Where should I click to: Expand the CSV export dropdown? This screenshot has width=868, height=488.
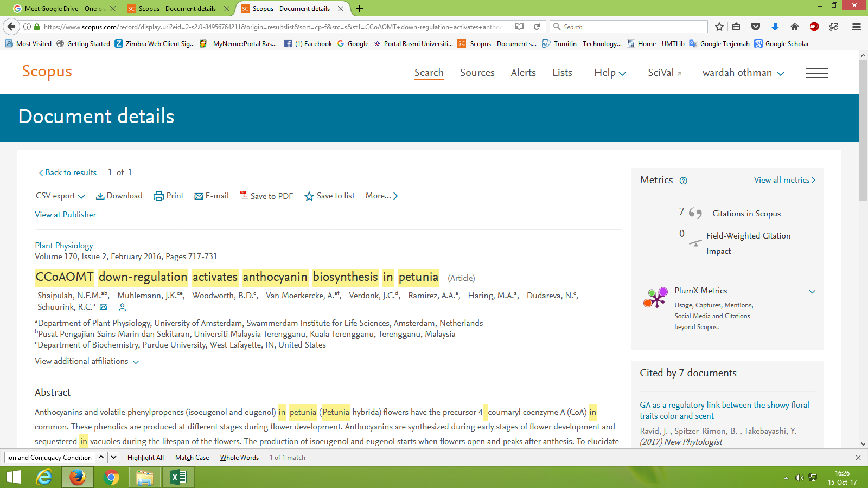coord(60,196)
